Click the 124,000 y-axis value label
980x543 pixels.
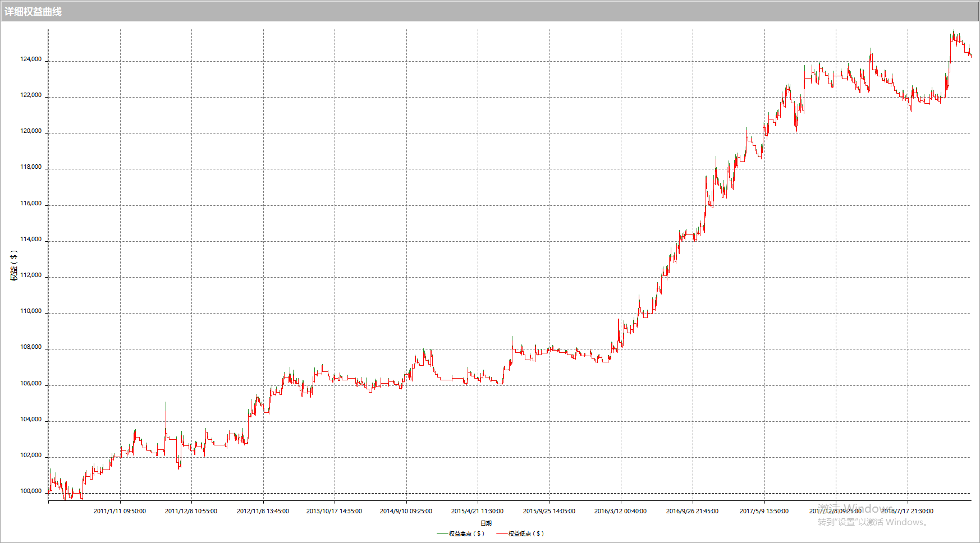pyautogui.click(x=31, y=59)
